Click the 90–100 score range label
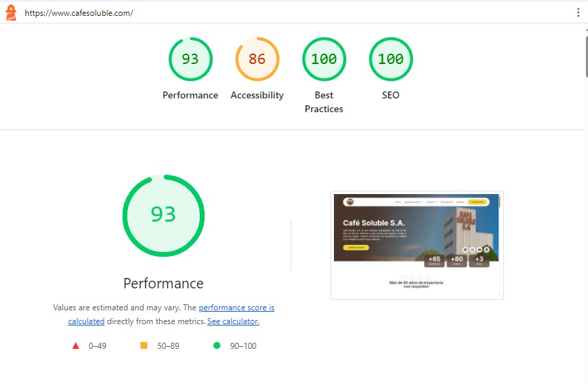 [243, 345]
